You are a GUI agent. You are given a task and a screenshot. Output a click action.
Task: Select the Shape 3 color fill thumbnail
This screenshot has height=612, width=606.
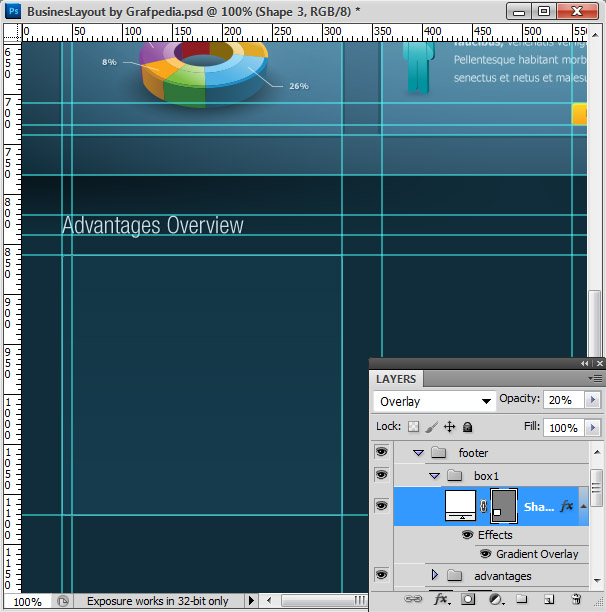(x=460, y=506)
